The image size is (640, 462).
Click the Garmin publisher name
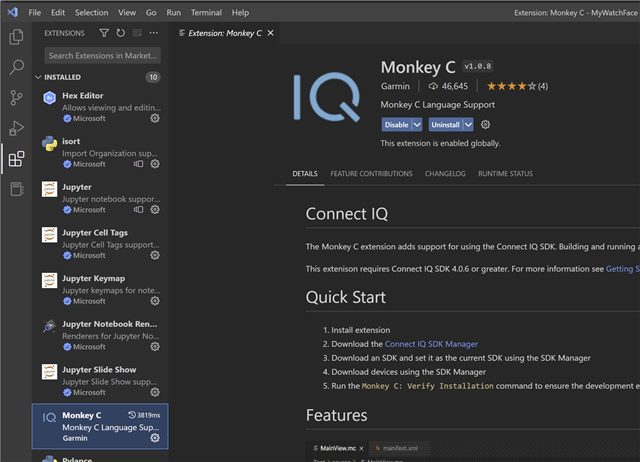coord(395,86)
